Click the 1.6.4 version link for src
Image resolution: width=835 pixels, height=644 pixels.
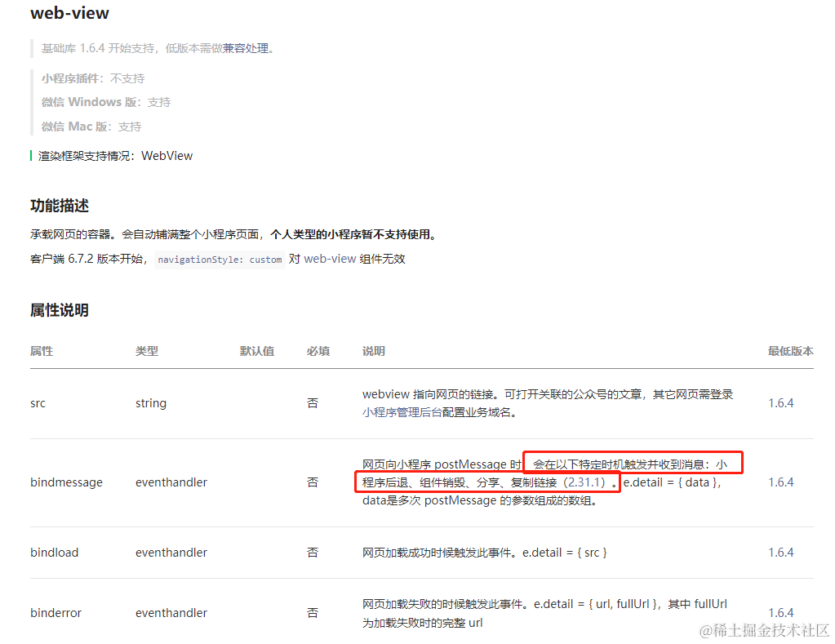(780, 402)
